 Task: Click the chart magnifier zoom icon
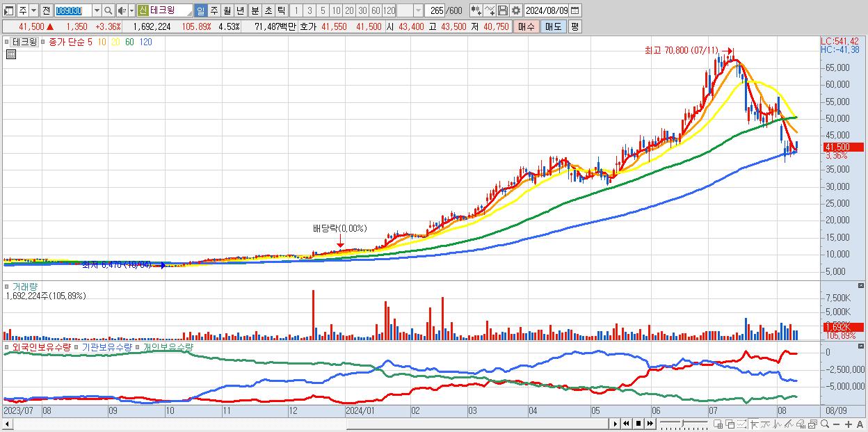coord(824,424)
